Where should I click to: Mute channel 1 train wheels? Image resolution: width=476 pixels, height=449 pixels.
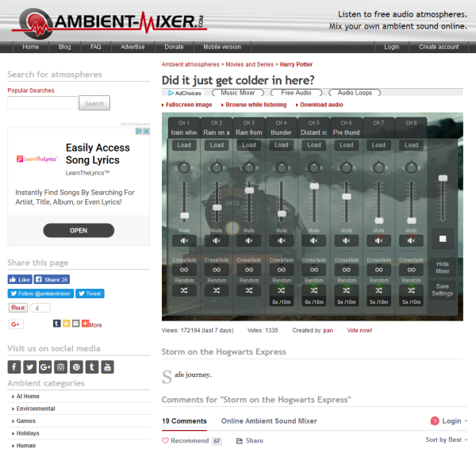tap(184, 240)
